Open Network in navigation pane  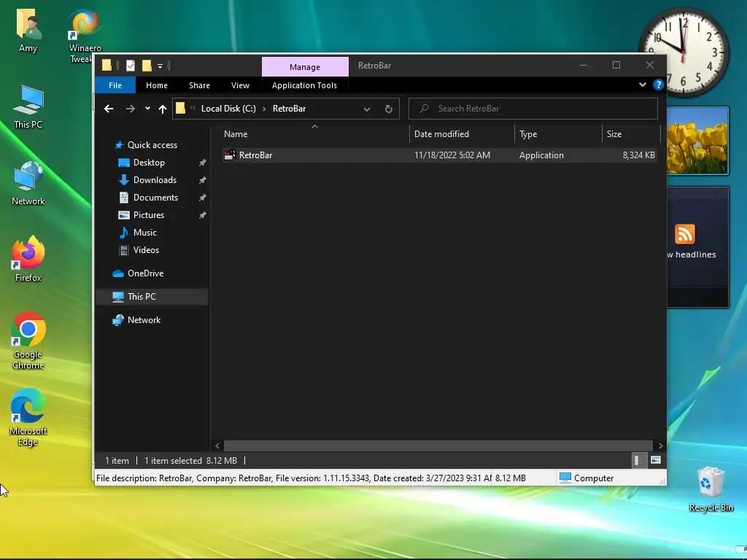point(136,320)
